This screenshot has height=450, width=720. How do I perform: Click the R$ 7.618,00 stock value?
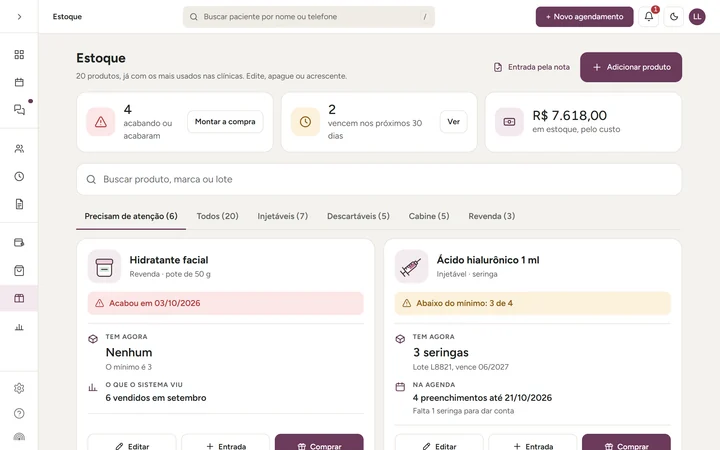coord(569,115)
